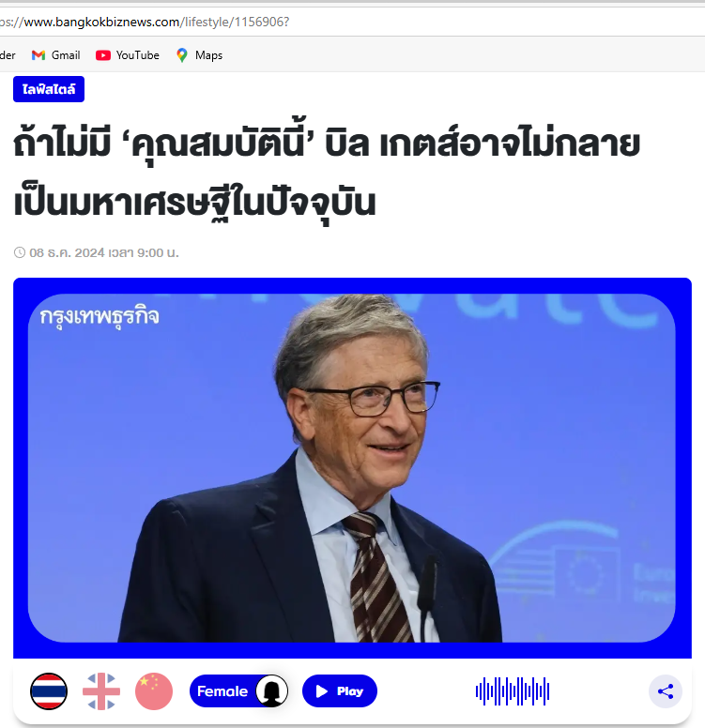705x728 pixels.
Task: Click the article headline text
Action: click(328, 172)
